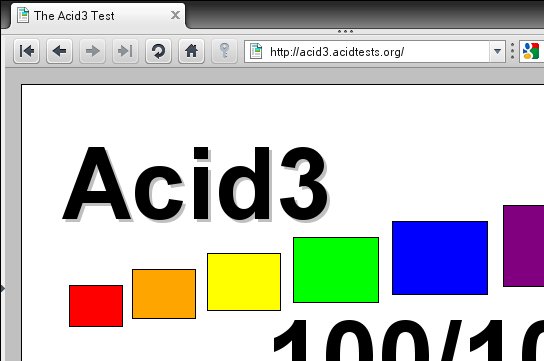Open the Home page button
Viewport: 544px width, 361px height.
pos(191,51)
